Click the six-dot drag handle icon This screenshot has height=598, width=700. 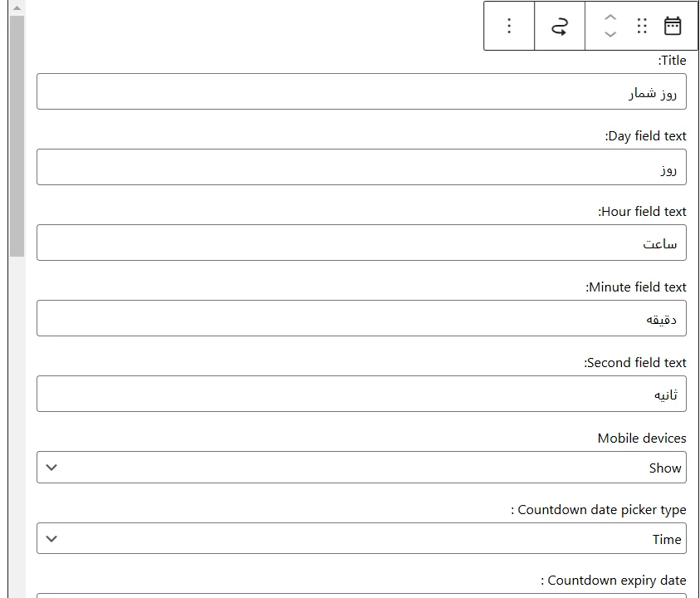click(x=642, y=26)
